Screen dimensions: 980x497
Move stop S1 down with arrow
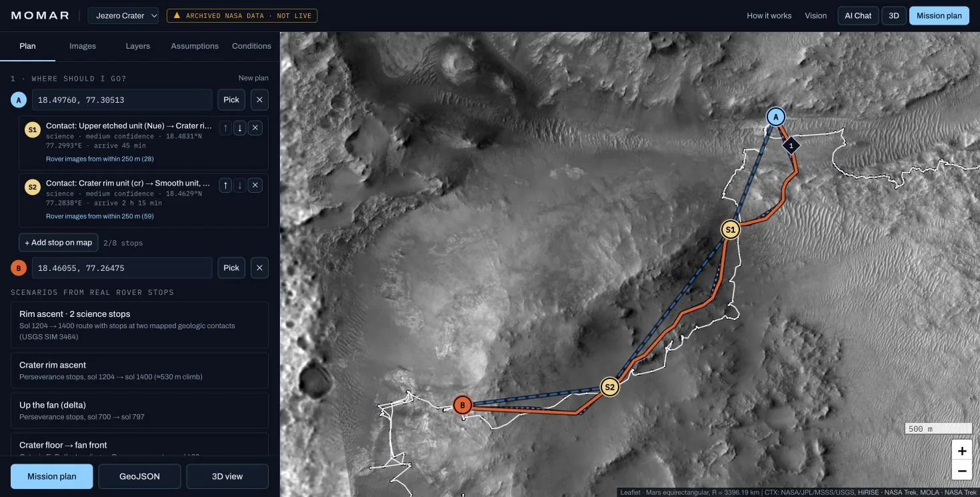pyautogui.click(x=240, y=128)
